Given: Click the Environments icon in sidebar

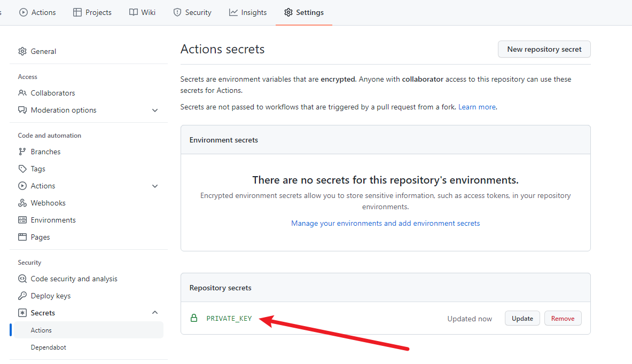Looking at the screenshot, I should (22, 220).
